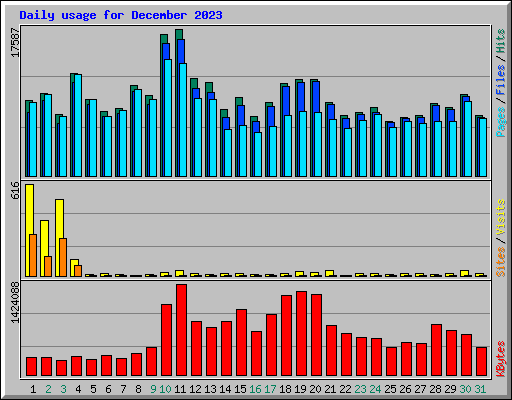The width and height of the screenshot is (512, 400).
Task: Click the y-axis value 616
Action: (16, 190)
